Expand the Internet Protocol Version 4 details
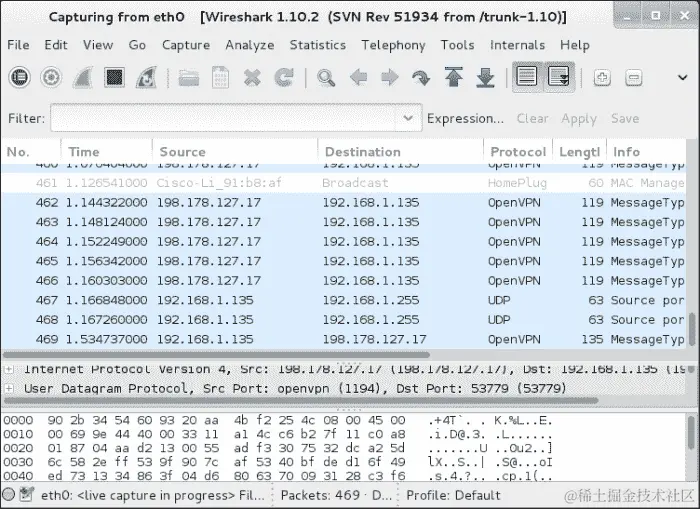The width and height of the screenshot is (700, 509). click(x=8, y=369)
